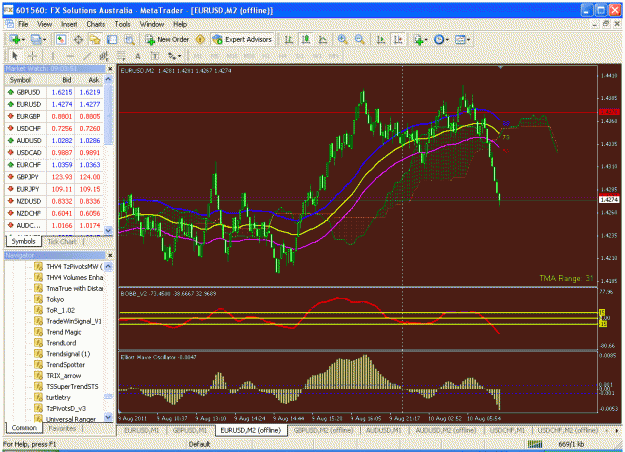Toggle the Chart Shift icon
Screen dimensions: 625x452
pyautogui.click(x=398, y=39)
